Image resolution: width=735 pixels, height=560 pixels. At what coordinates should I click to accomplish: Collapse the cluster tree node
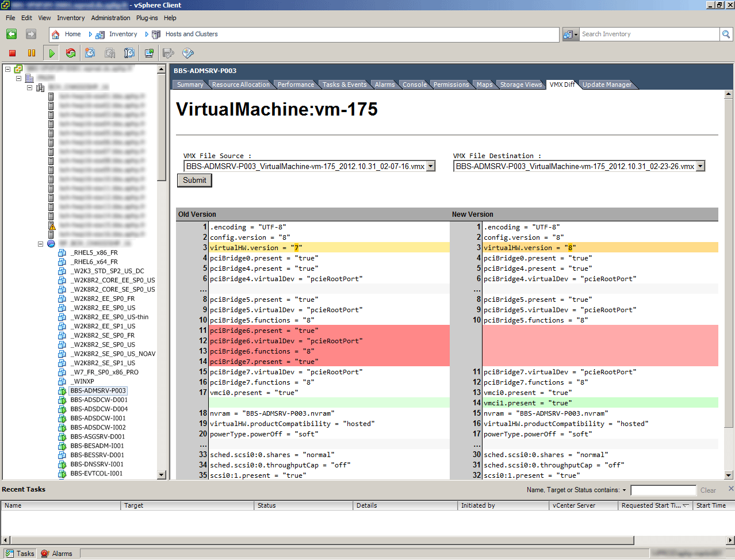tap(29, 87)
